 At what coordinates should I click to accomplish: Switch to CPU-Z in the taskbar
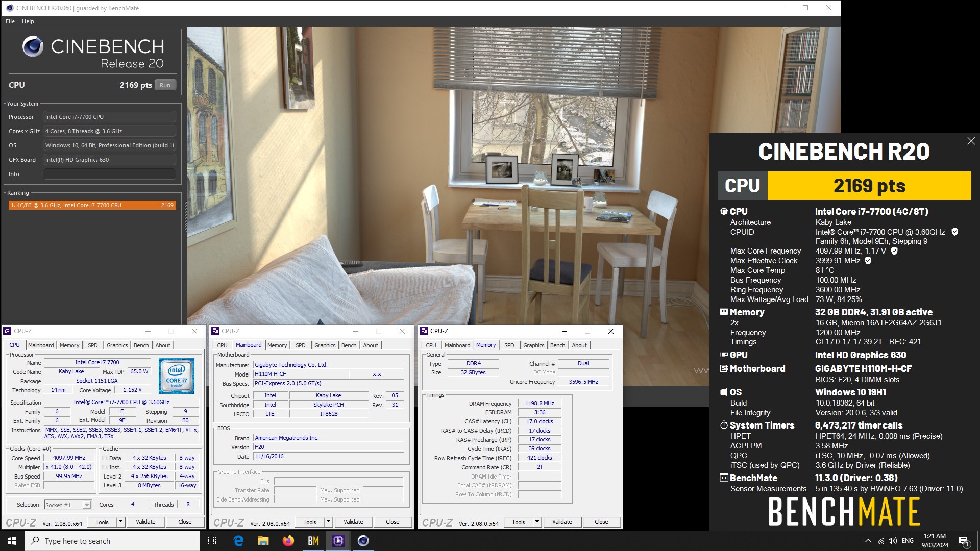338,541
